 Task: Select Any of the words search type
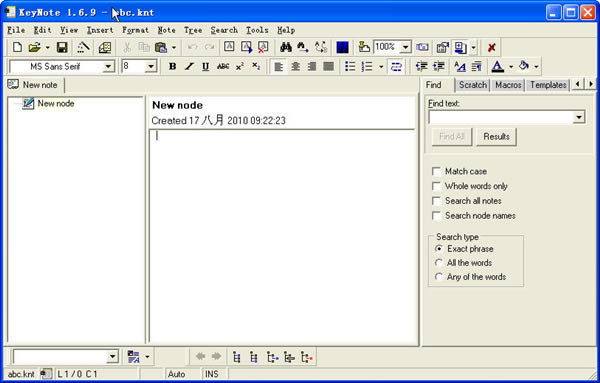439,277
